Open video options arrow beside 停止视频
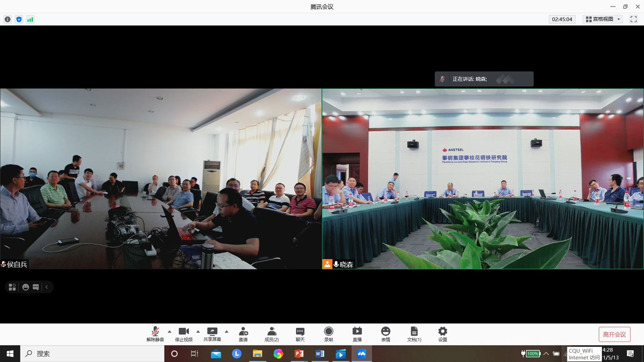 pos(198,331)
